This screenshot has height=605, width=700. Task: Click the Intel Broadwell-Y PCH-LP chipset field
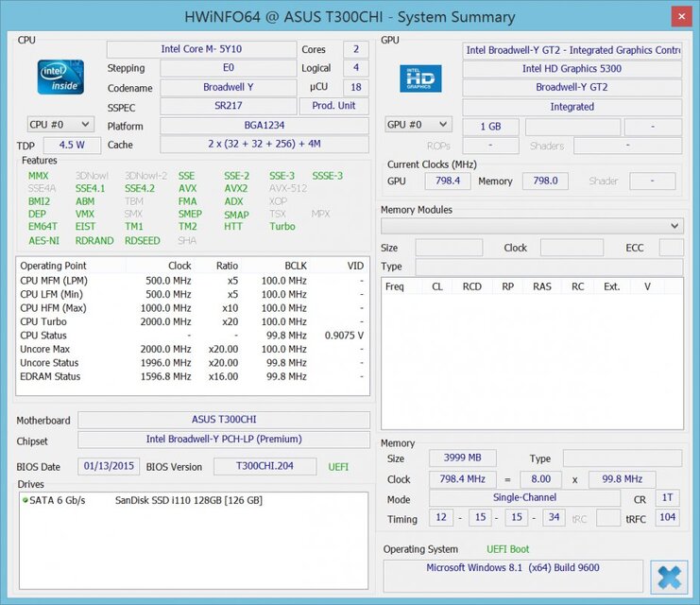click(223, 440)
